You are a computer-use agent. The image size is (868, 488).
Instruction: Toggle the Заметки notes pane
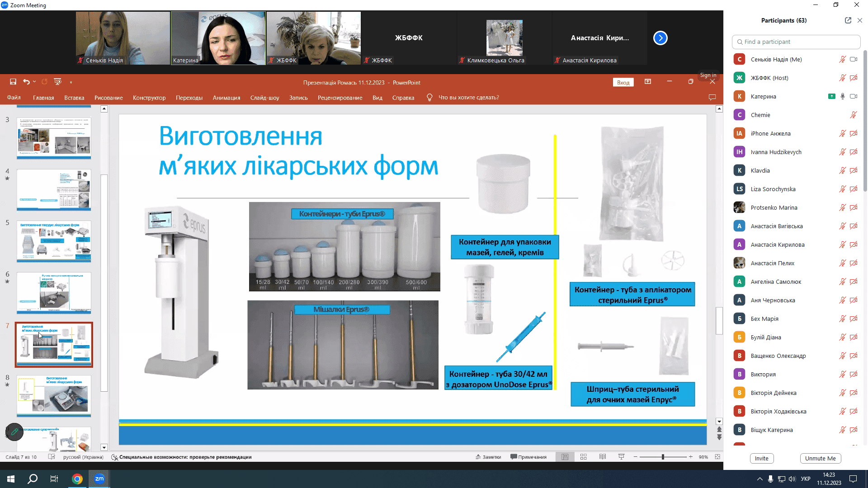click(488, 457)
